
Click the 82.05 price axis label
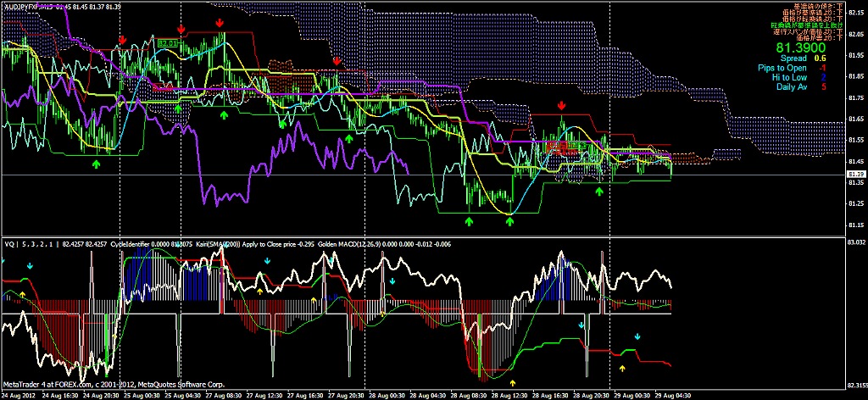pos(856,34)
